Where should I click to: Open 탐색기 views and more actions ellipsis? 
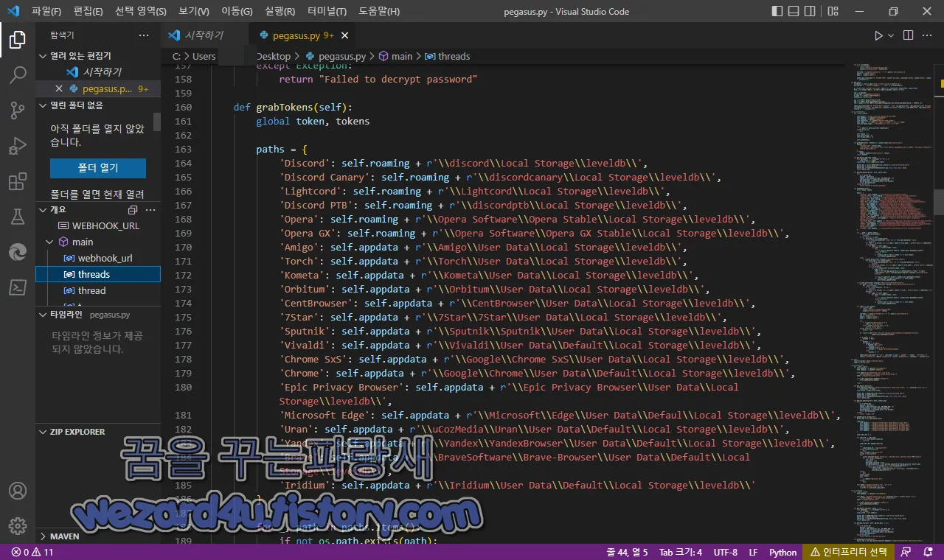(x=144, y=35)
